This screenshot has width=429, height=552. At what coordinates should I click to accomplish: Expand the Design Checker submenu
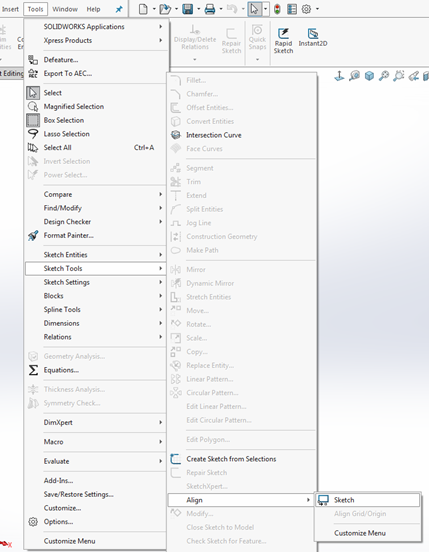pos(95,222)
